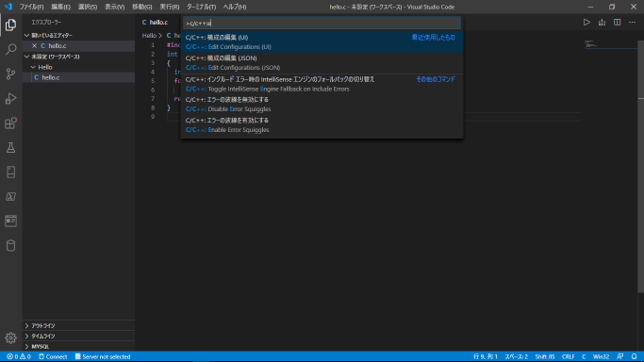The width and height of the screenshot is (644, 362).
Task: Open the Run and Debug view
Action: pyautogui.click(x=10, y=98)
